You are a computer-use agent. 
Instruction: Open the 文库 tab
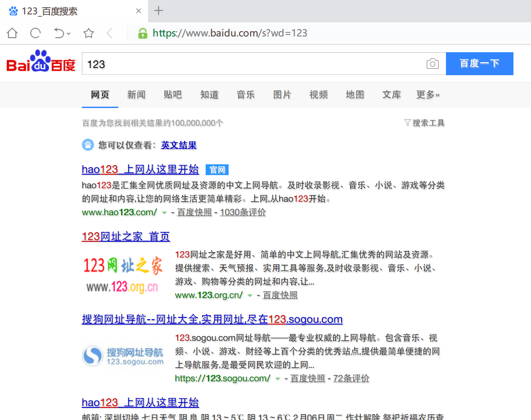(x=391, y=95)
